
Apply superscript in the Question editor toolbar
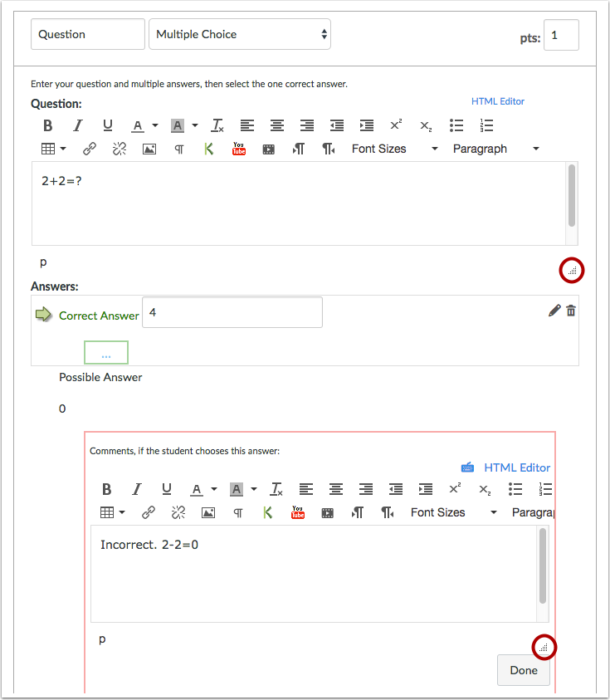click(x=396, y=125)
